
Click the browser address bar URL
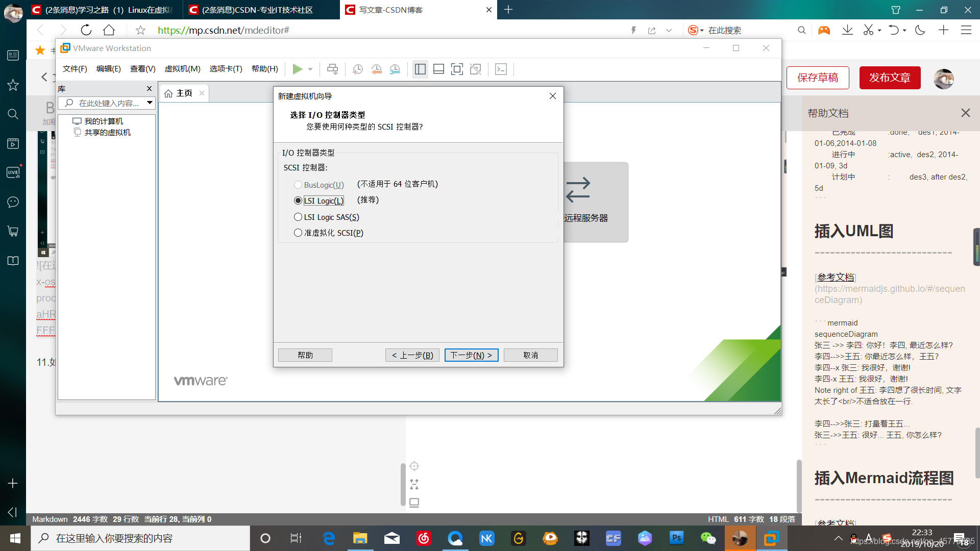224,30
